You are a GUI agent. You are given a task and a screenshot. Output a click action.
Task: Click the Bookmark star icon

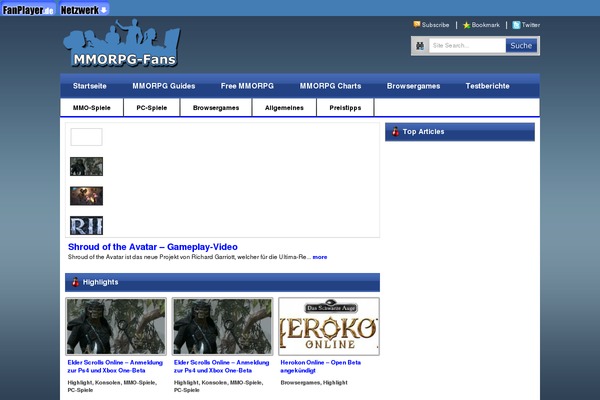coord(466,25)
